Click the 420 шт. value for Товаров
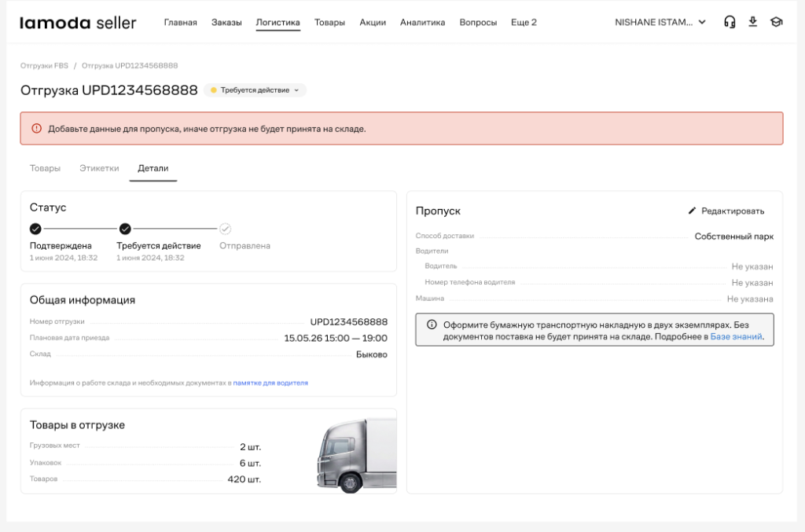This screenshot has width=805, height=532. click(x=244, y=479)
